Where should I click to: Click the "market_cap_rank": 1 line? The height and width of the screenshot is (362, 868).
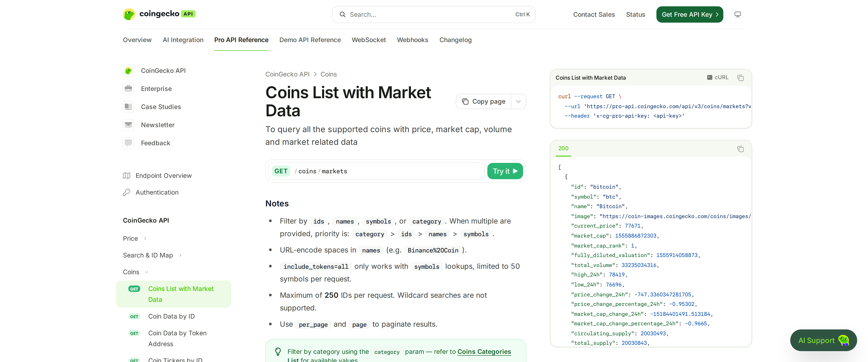[604, 246]
